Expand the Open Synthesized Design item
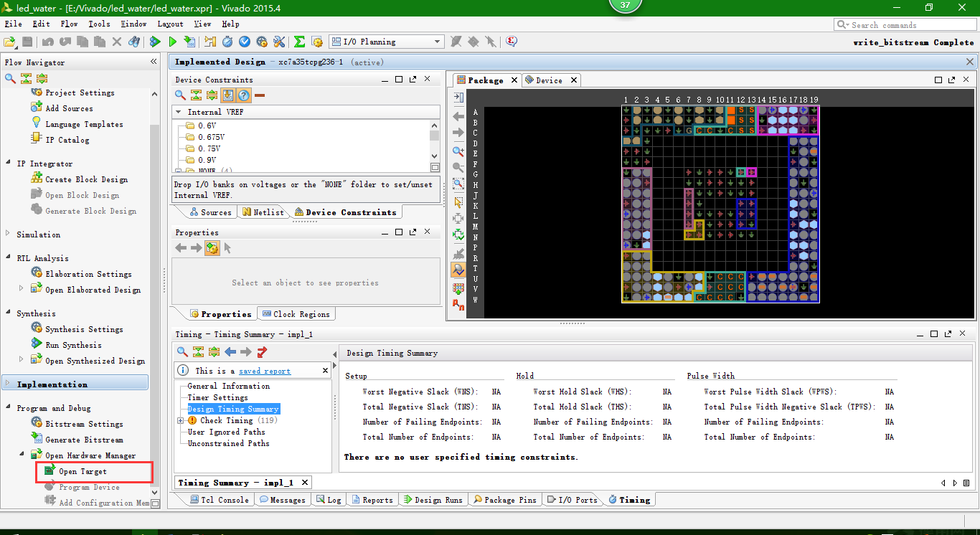This screenshot has height=535, width=980. (22, 360)
